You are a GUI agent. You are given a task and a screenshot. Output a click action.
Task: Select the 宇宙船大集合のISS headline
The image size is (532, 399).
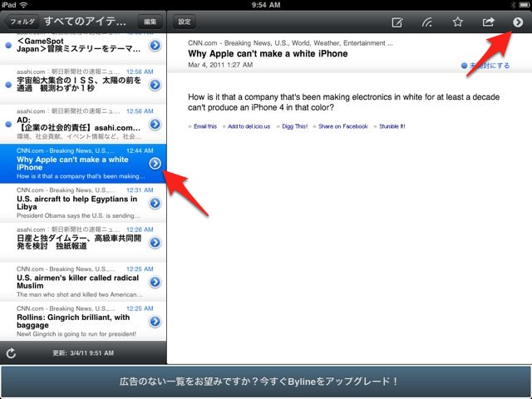click(79, 84)
